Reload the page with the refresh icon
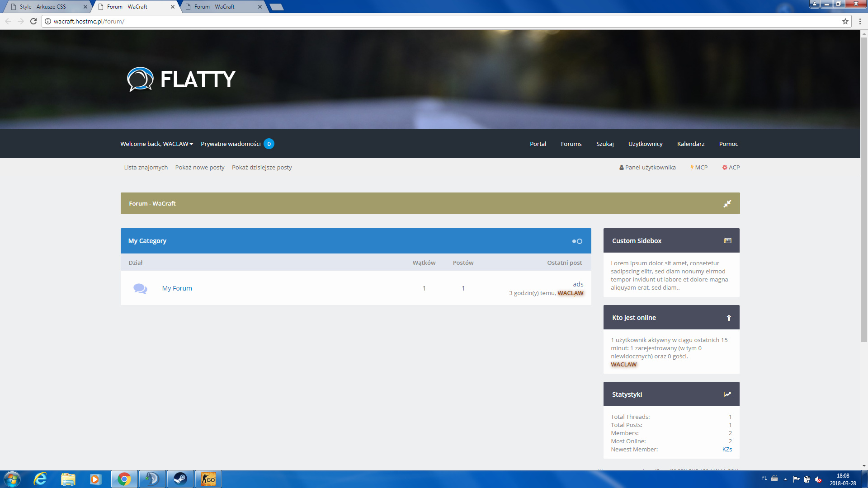Screen dimensions: 868x488 point(33,21)
